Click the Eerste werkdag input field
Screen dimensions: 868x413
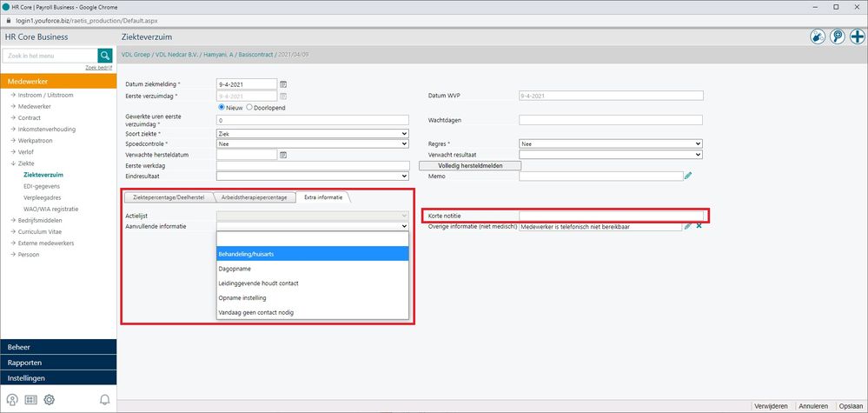point(313,165)
